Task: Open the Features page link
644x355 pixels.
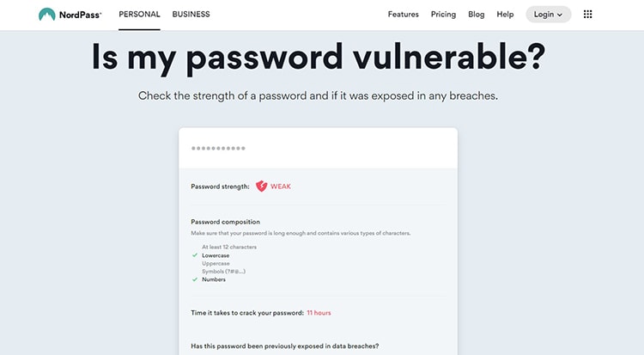Action: click(x=404, y=15)
